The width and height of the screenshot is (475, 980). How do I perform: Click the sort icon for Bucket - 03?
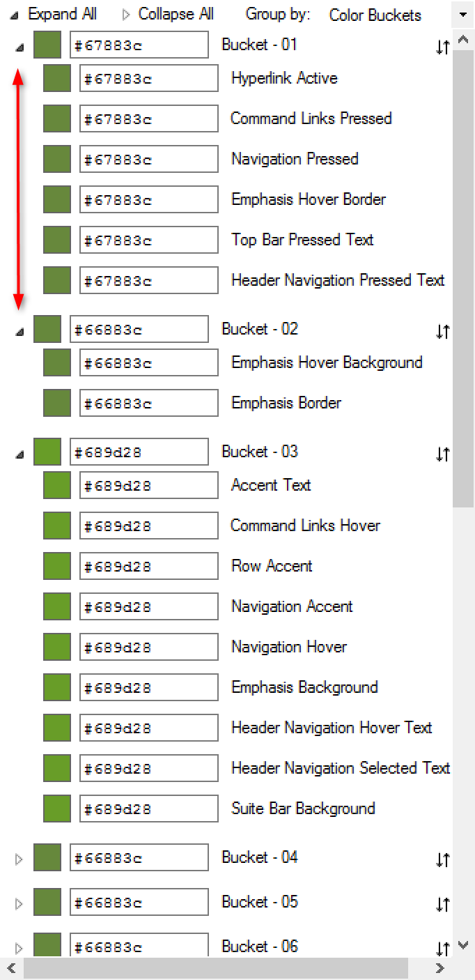[442, 454]
